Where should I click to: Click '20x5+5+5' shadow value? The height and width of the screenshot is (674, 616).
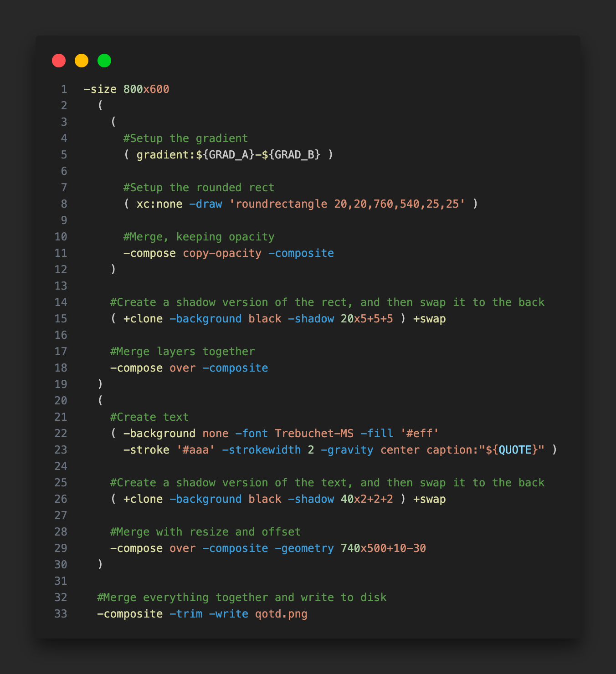tap(367, 319)
